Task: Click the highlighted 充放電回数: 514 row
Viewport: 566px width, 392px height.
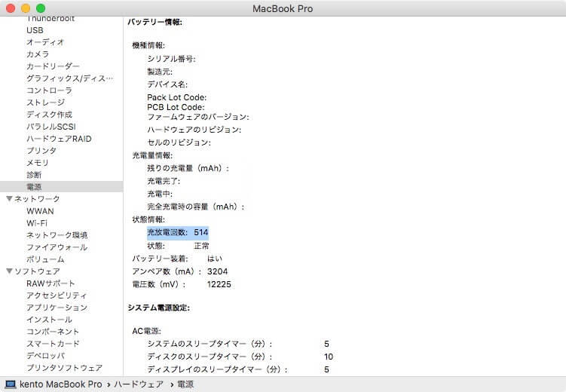Action: tap(178, 232)
